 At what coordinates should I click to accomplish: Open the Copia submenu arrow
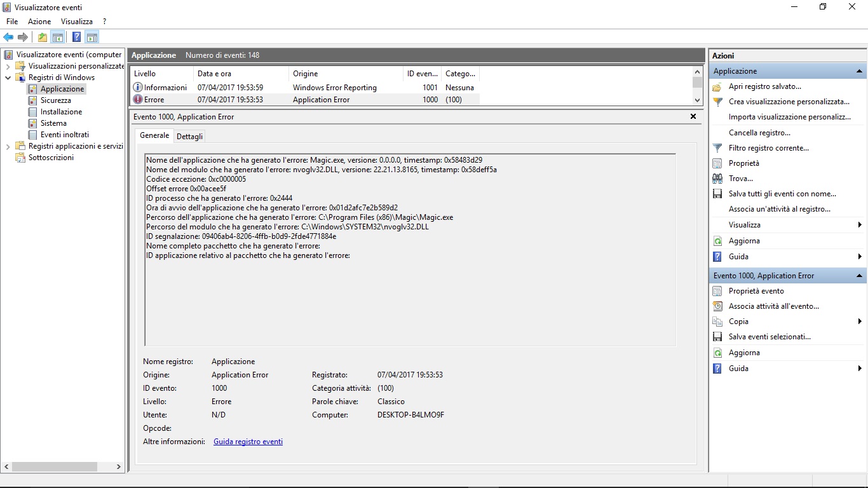click(860, 322)
